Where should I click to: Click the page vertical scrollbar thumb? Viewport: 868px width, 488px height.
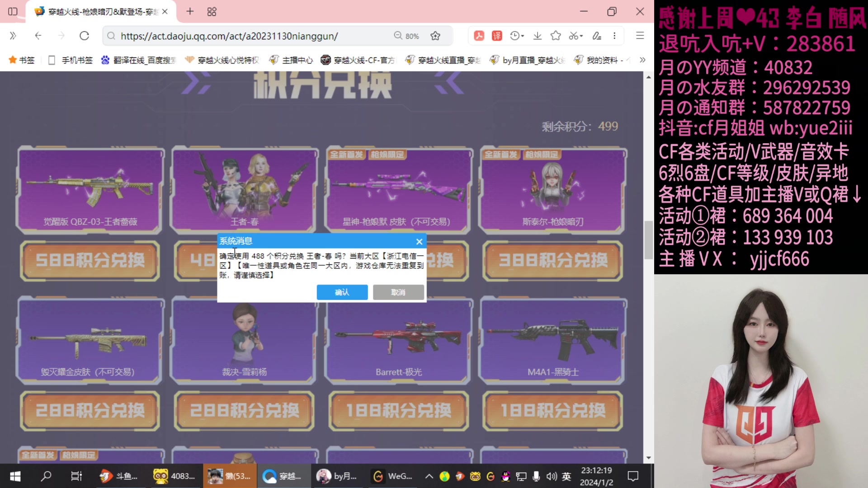(x=648, y=239)
